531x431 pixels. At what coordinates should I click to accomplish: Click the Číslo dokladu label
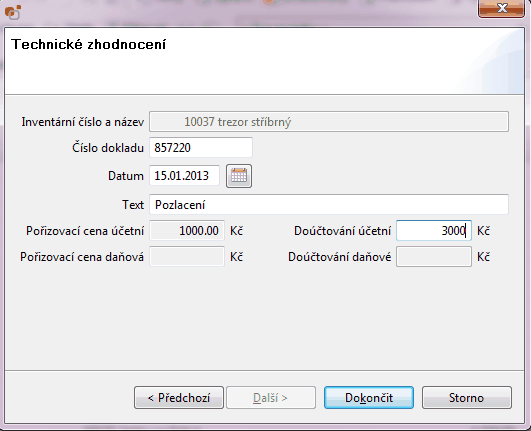(108, 148)
